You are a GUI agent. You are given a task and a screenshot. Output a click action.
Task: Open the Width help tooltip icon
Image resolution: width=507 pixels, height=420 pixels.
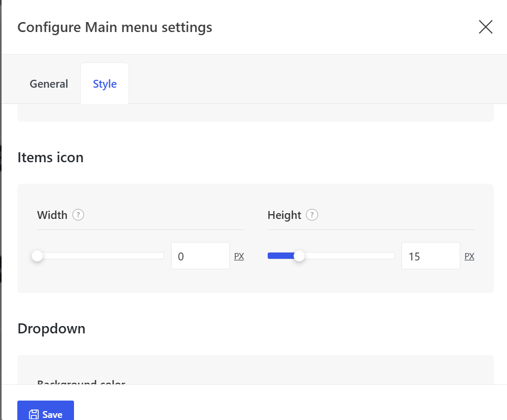(78, 215)
